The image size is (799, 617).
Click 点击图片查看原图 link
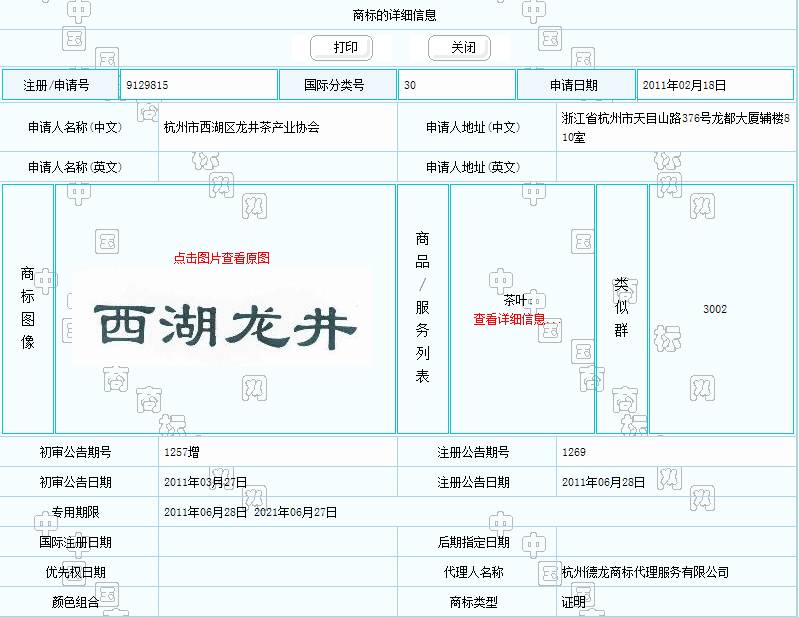(222, 258)
